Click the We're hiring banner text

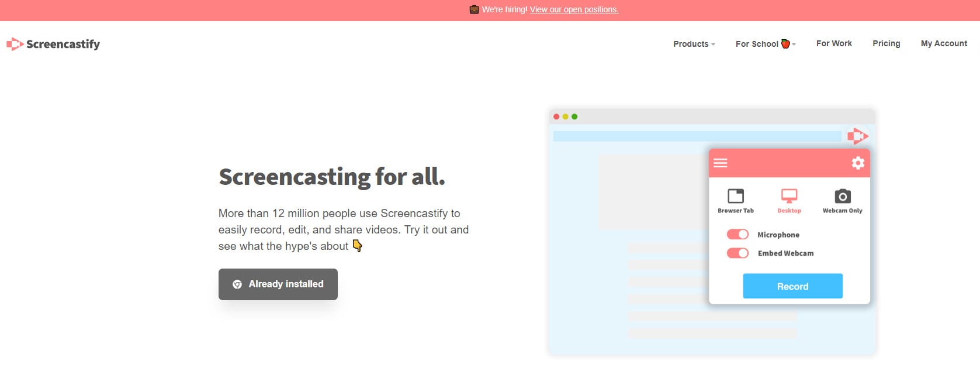coord(505,9)
